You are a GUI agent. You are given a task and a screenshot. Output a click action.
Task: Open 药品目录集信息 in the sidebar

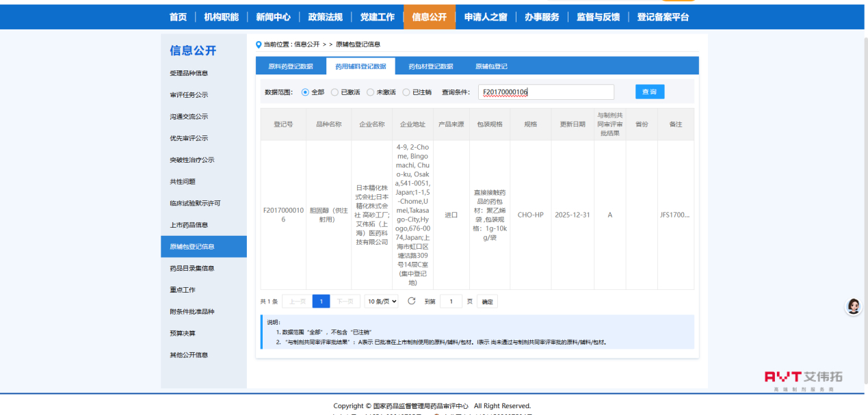click(x=204, y=268)
